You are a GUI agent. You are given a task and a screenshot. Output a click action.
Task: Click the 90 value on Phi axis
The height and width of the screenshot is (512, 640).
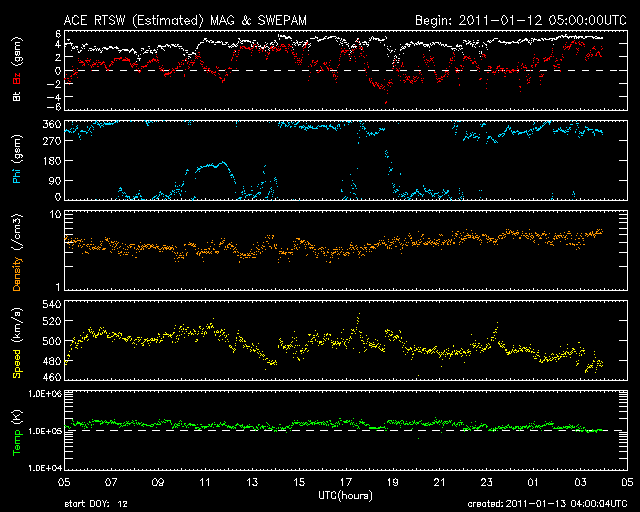[x=55, y=180]
